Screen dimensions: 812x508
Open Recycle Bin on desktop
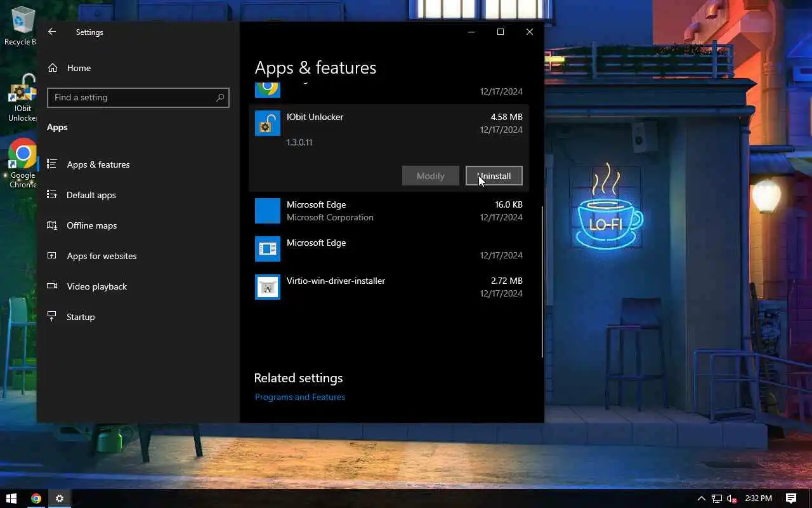[x=21, y=27]
